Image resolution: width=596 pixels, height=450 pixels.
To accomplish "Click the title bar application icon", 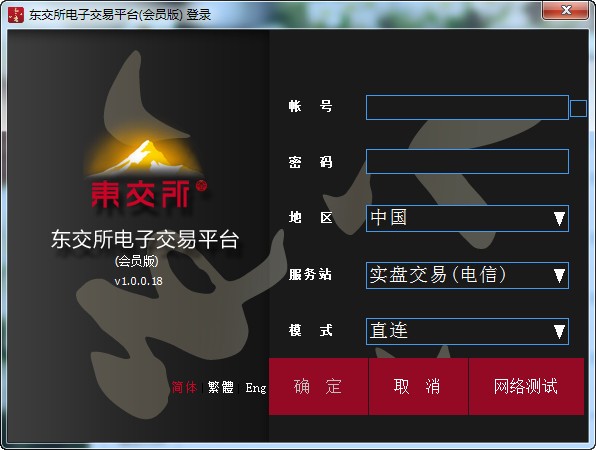I will click(16, 15).
